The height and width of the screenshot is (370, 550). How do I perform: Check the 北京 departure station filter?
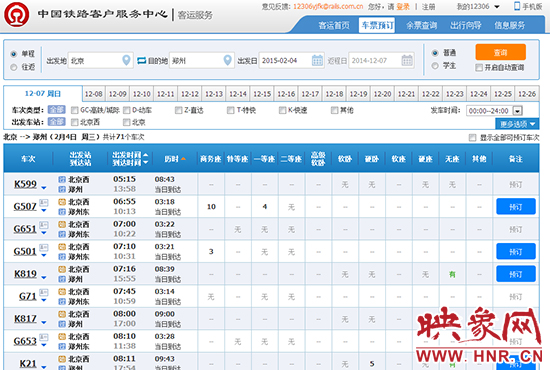pos(126,122)
